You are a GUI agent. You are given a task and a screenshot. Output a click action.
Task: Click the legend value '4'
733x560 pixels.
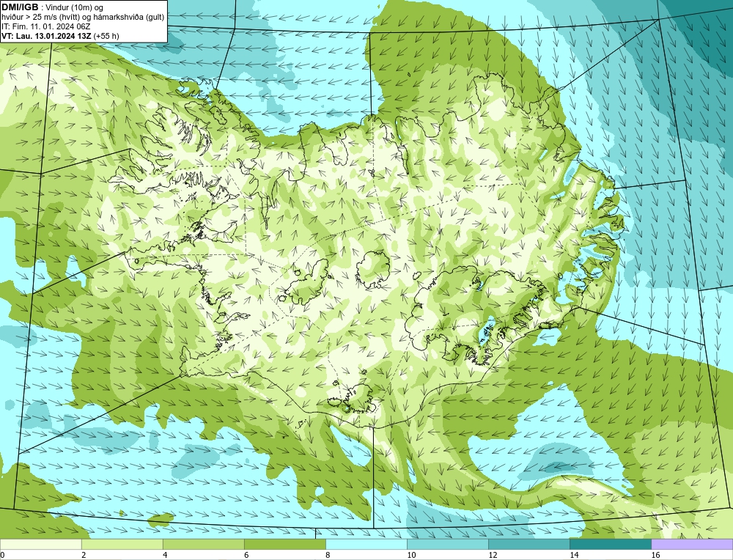(x=165, y=556)
